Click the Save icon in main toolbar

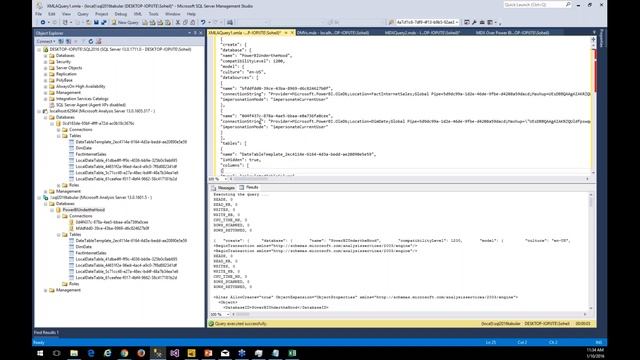(x=96, y=22)
